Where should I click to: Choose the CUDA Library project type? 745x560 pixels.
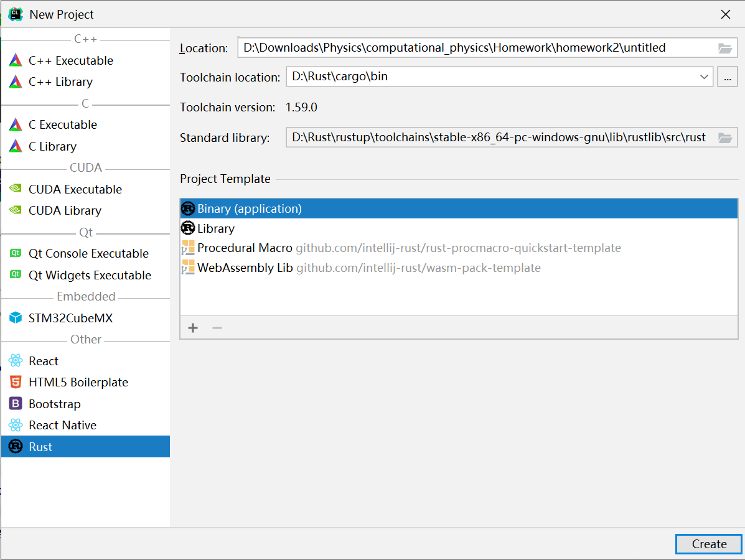pyautogui.click(x=85, y=210)
